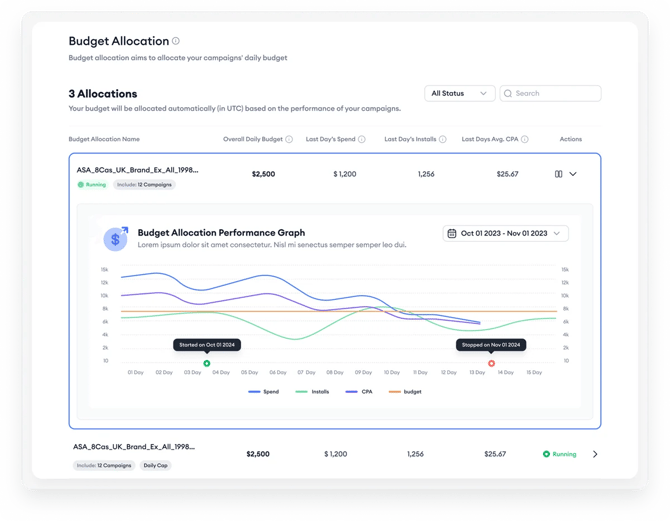This screenshot has width=670, height=521.
Task: Click the 'Include: 12 Campaigns' tag in first row
Action: [x=143, y=185]
